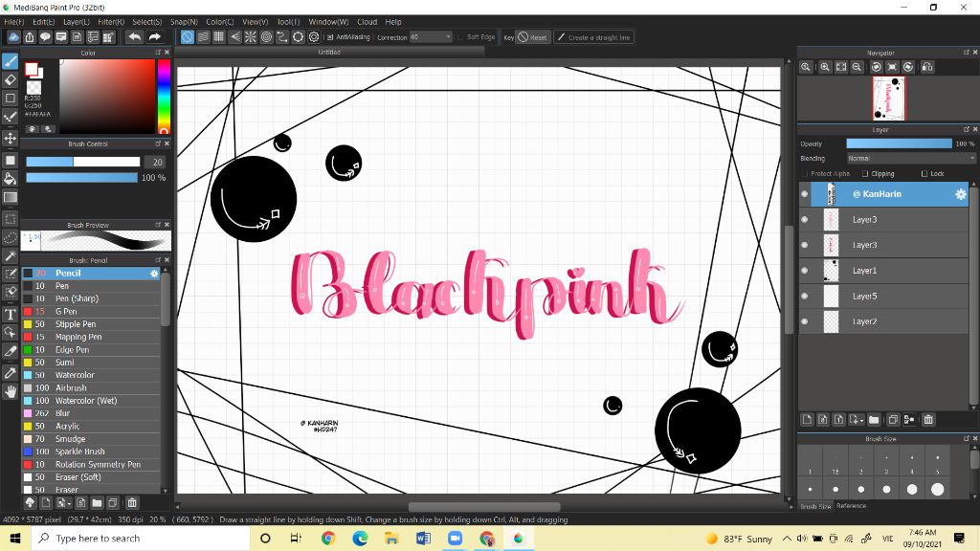The image size is (980, 551).
Task: Open snap settings gear icon
Action: 314,37
